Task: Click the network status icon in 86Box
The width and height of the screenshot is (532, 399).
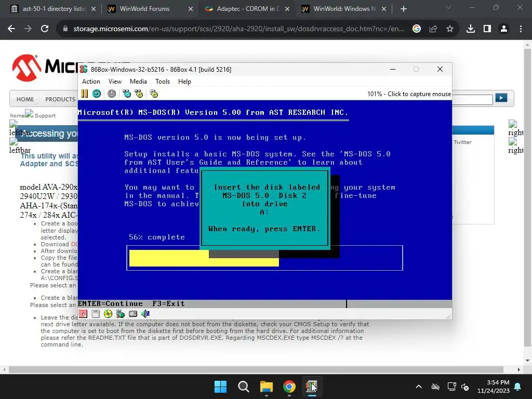Action: [120, 314]
